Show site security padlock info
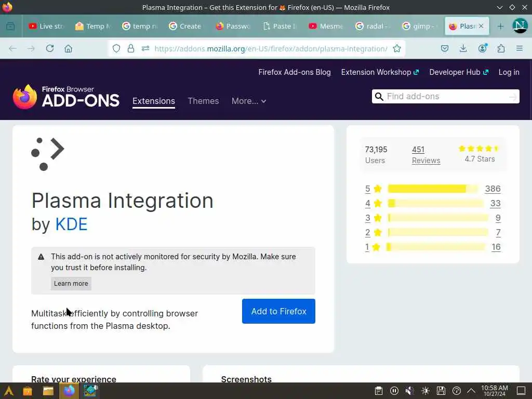Viewport: 532px width, 399px height. [130, 48]
